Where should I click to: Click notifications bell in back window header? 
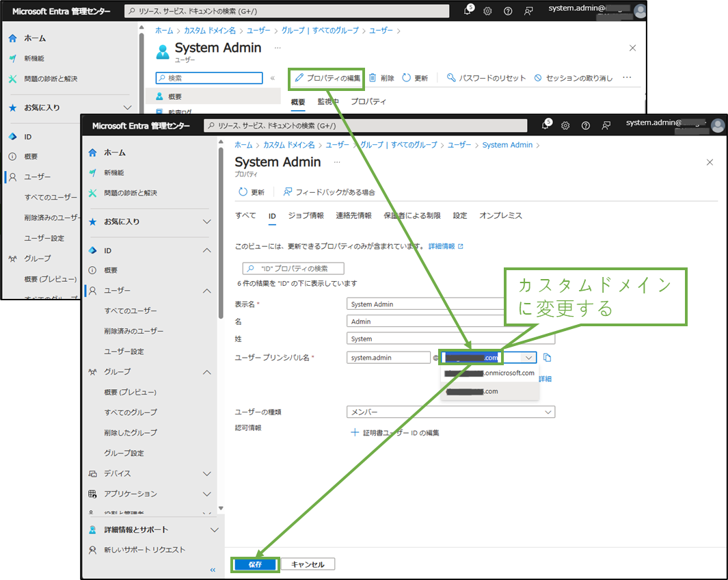[x=468, y=10]
